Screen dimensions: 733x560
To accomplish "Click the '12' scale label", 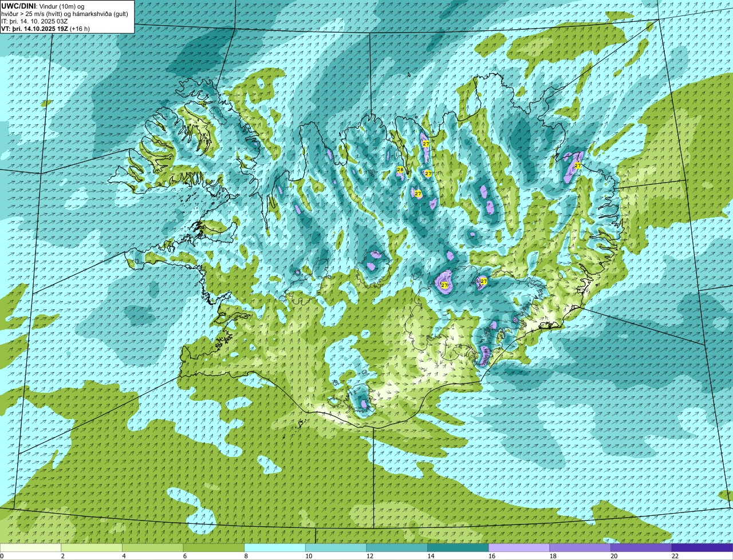I will coord(369,556).
